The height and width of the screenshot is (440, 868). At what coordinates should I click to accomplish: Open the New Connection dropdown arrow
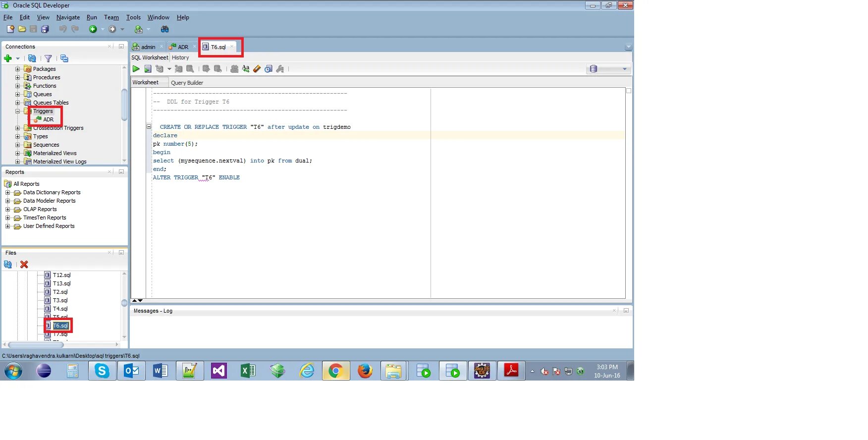click(18, 58)
